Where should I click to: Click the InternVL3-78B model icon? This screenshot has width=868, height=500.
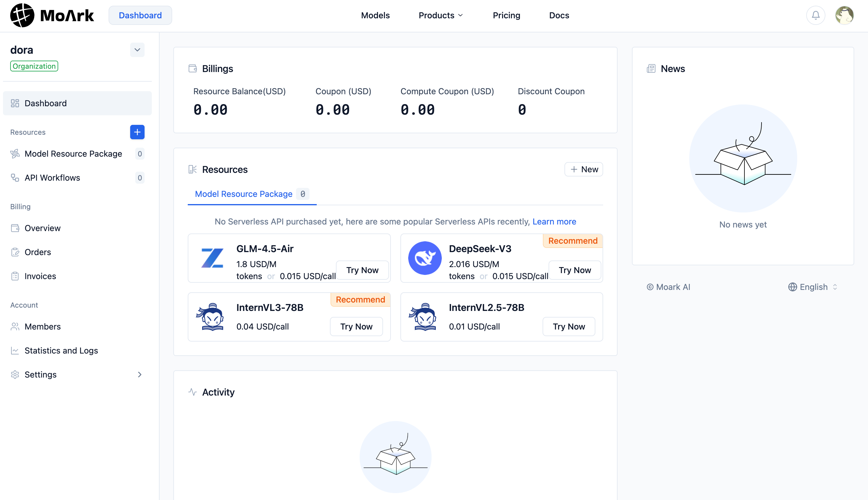210,317
